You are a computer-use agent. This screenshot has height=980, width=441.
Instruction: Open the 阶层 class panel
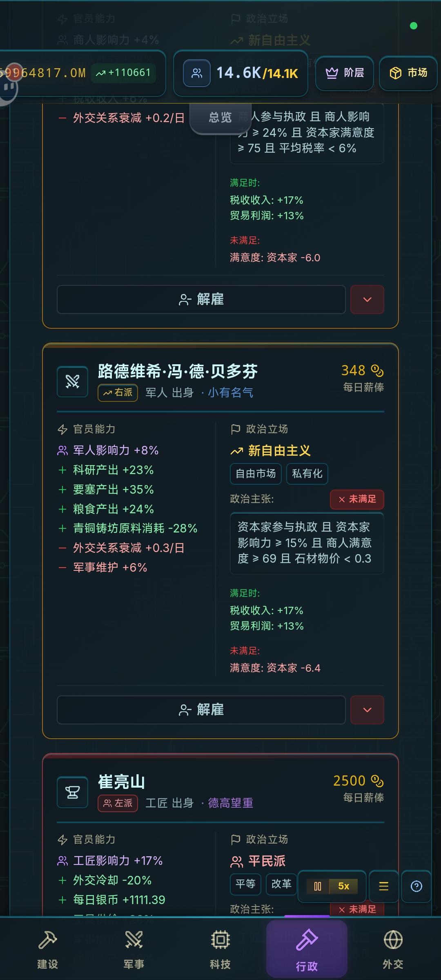click(345, 73)
